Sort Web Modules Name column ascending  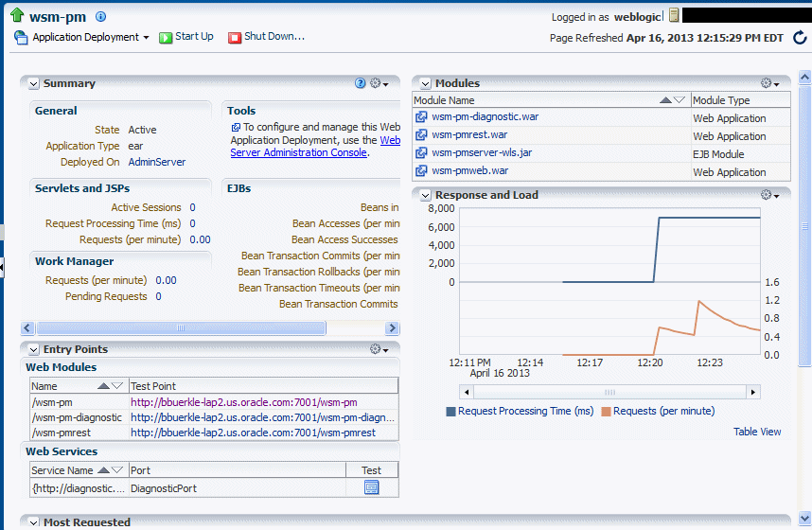103,386
